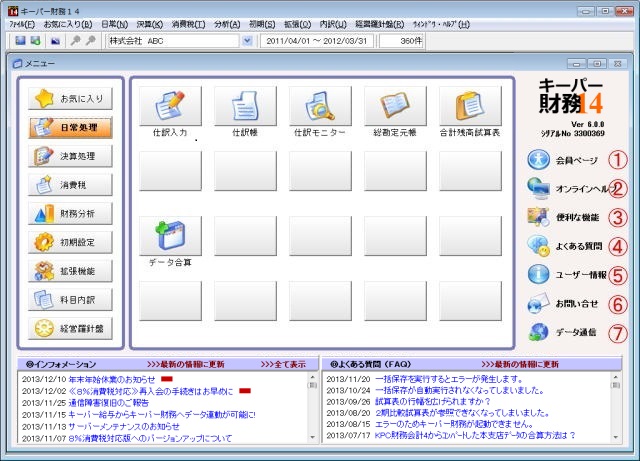Refresh information via 最新の情報に更新 in インフォメーション

tap(186, 364)
